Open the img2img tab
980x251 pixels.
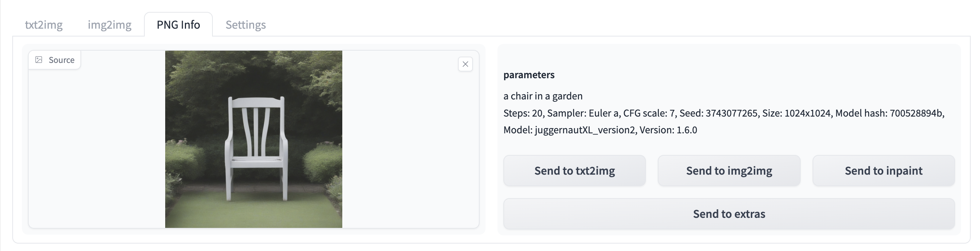tap(109, 25)
